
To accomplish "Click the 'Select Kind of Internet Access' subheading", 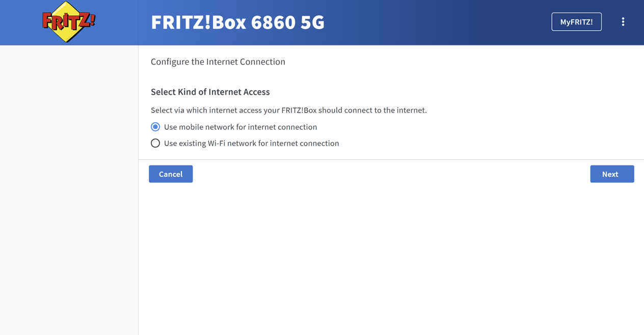I will (210, 92).
